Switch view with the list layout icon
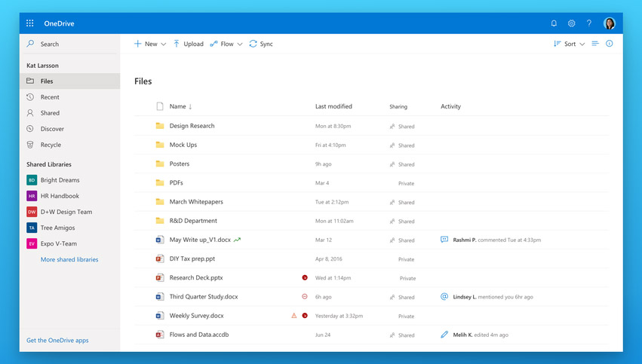 click(595, 44)
